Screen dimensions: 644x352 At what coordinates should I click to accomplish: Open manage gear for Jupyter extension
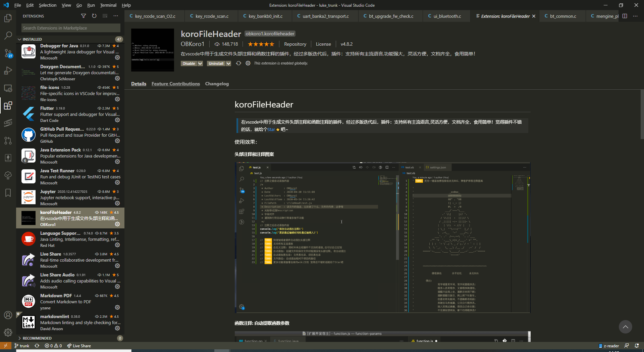[117, 203]
